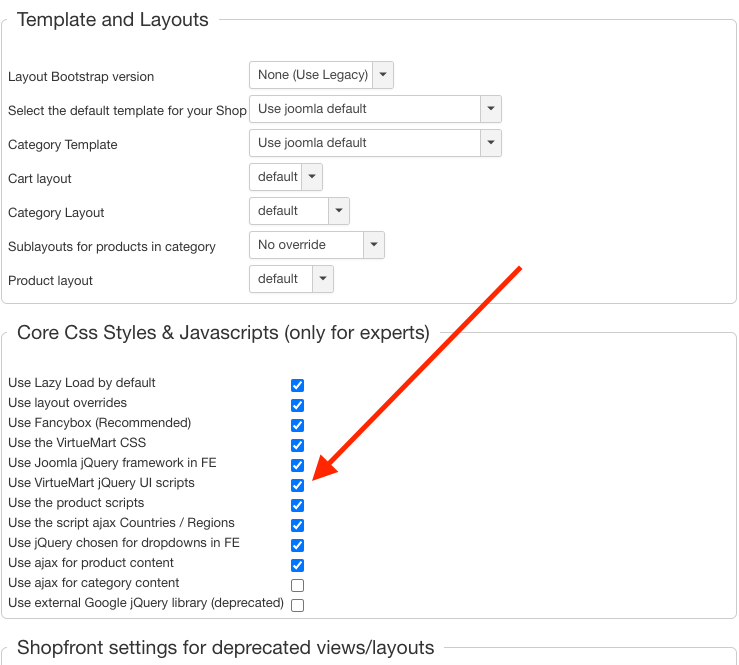Uncheck Use the product scripts
The image size is (739, 665).
(x=297, y=505)
